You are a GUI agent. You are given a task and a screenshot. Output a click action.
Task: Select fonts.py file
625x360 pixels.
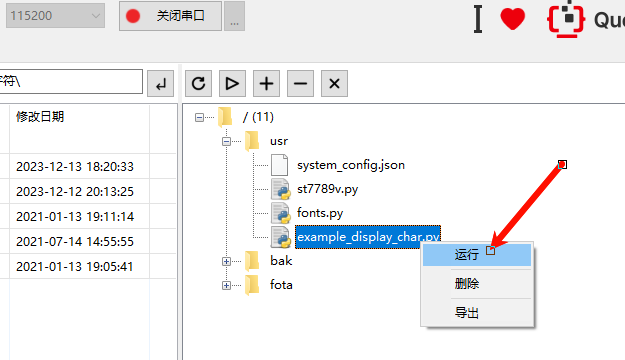coord(320,213)
